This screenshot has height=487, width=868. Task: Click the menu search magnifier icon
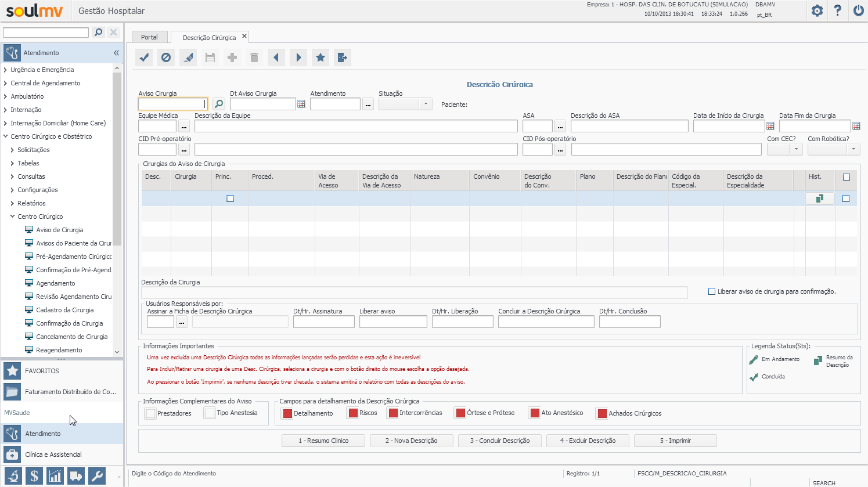tap(99, 33)
